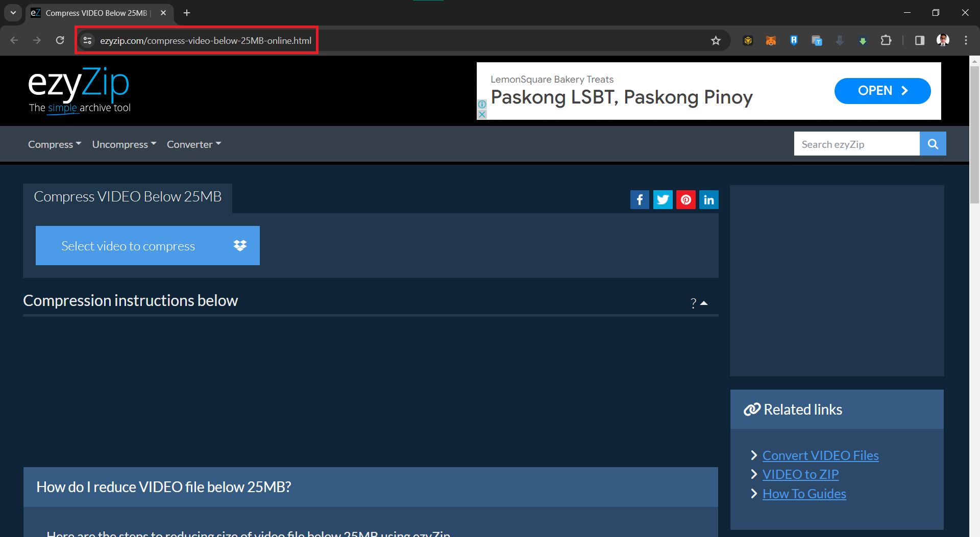This screenshot has width=980, height=537.
Task: Toggle the bookmark star for this page
Action: (x=716, y=40)
